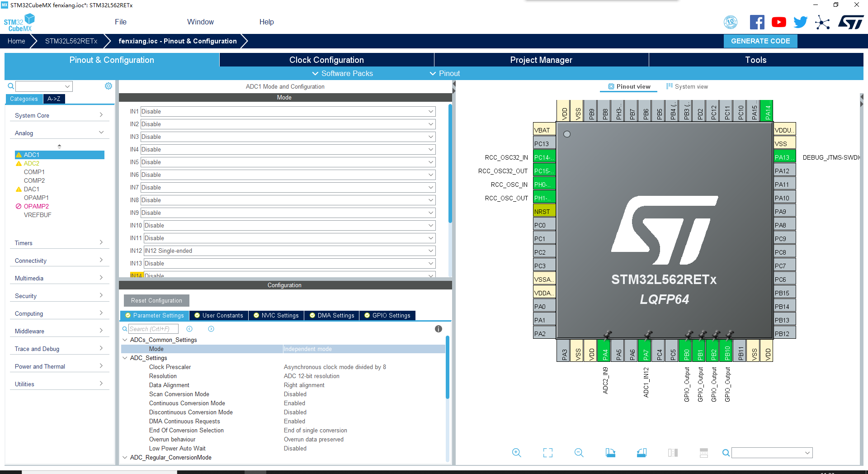Open the Pinout dropdown menu

pos(444,73)
